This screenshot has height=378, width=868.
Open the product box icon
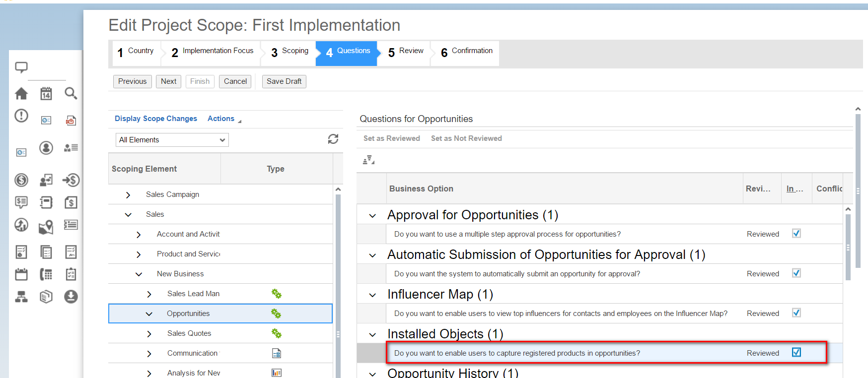click(x=46, y=297)
